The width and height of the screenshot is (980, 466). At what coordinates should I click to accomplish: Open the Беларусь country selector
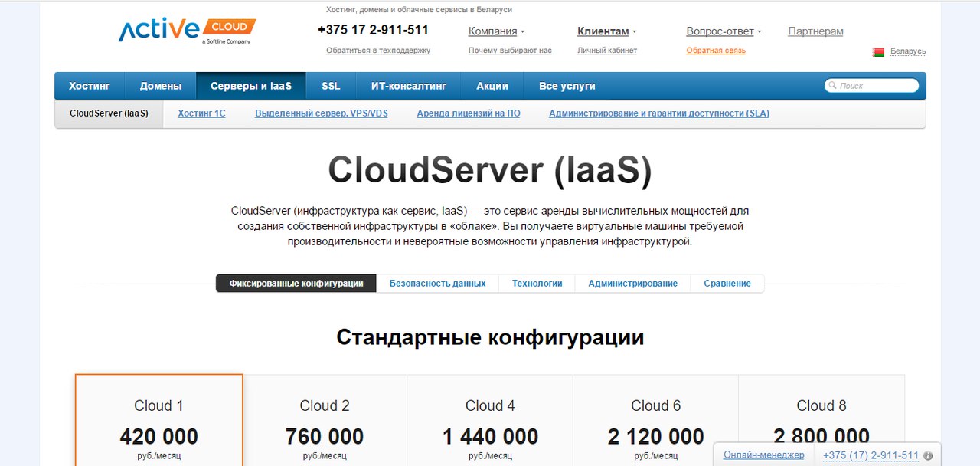point(907,51)
